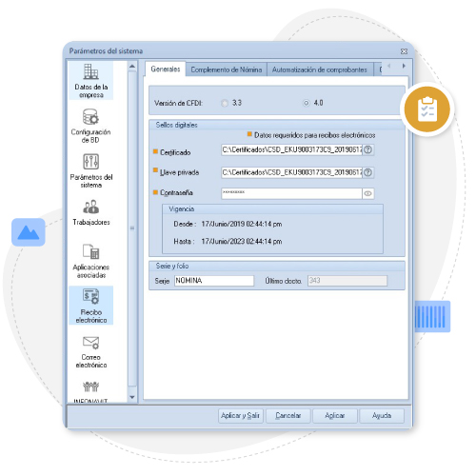Click sidebar scroll up arrow
The width and height of the screenshot is (476, 476).
(132, 67)
